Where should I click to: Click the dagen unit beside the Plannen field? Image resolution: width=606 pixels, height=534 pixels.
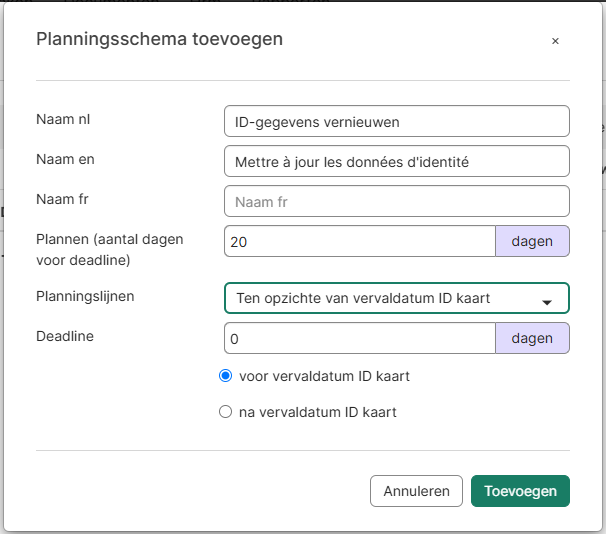point(532,241)
